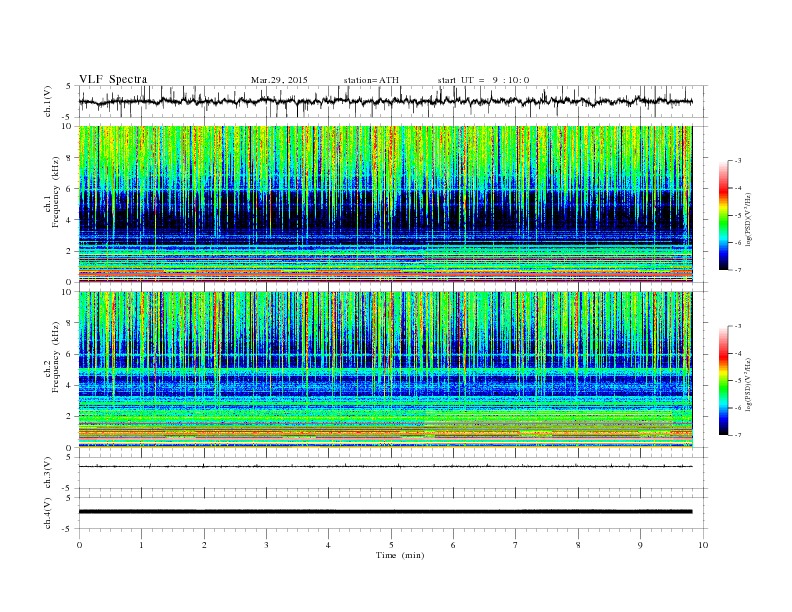Click the "10" tick label on time axis

703,545
